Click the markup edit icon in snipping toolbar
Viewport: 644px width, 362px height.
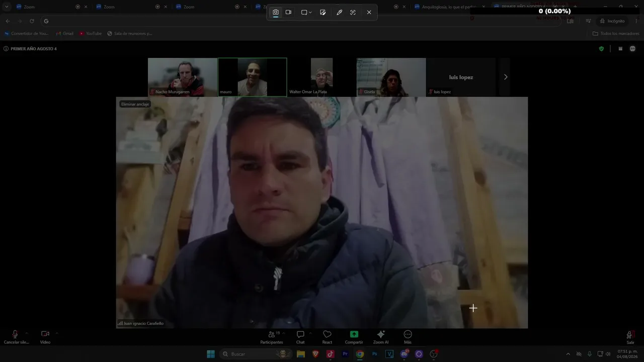coord(323,12)
